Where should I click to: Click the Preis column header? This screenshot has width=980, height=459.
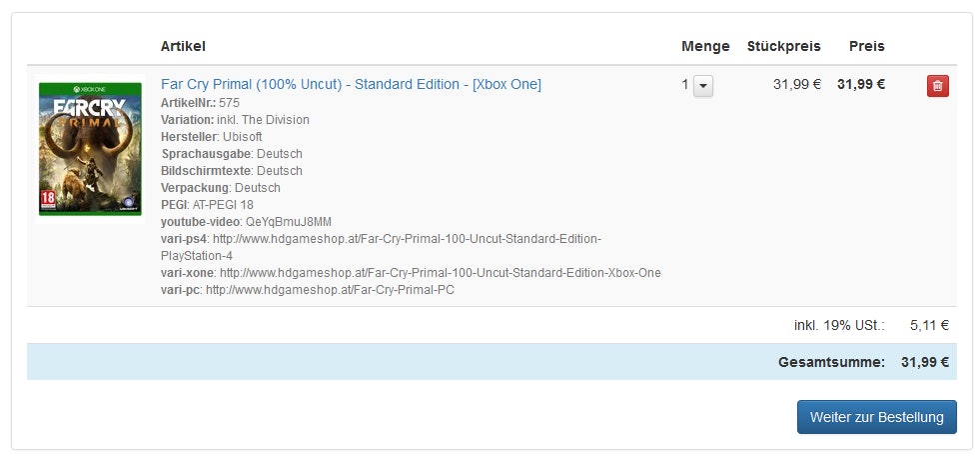(x=866, y=46)
